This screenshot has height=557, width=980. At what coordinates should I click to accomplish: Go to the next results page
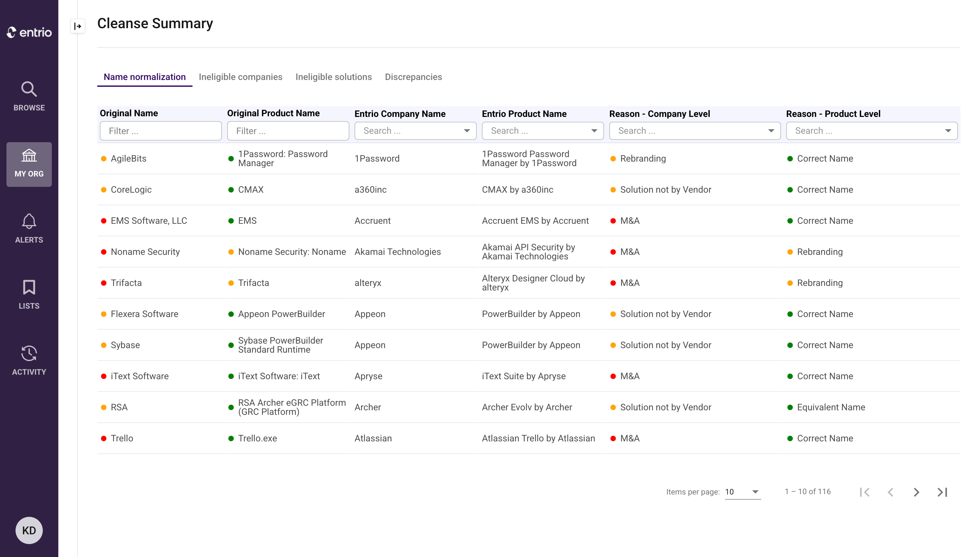point(916,492)
